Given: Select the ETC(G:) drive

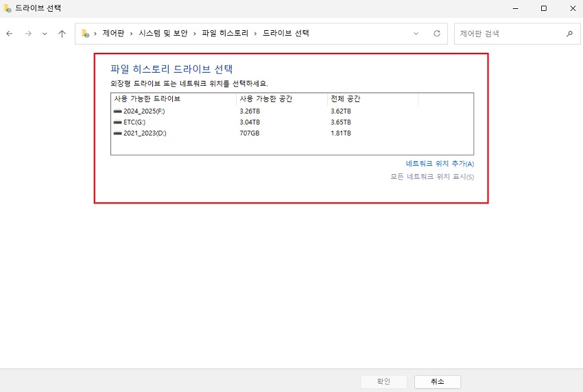Looking at the screenshot, I should tap(134, 122).
